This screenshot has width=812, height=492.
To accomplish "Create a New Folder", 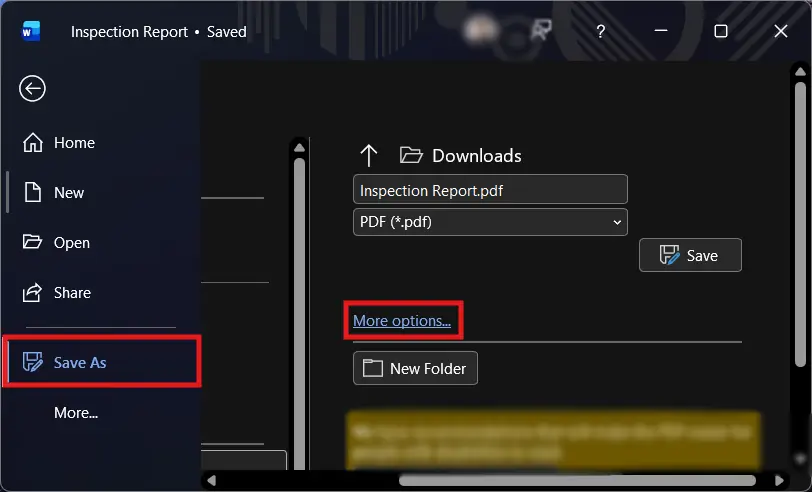I will (415, 368).
